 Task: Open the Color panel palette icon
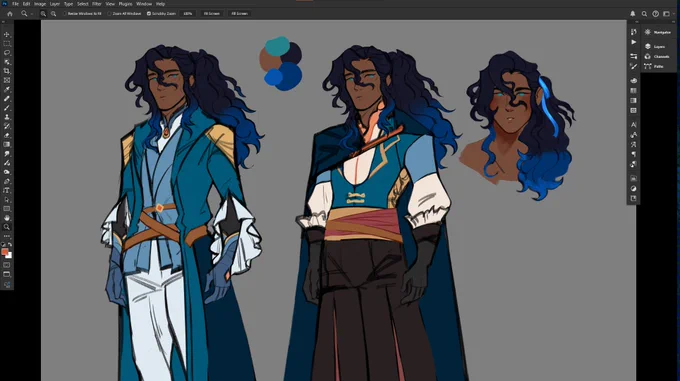click(634, 80)
